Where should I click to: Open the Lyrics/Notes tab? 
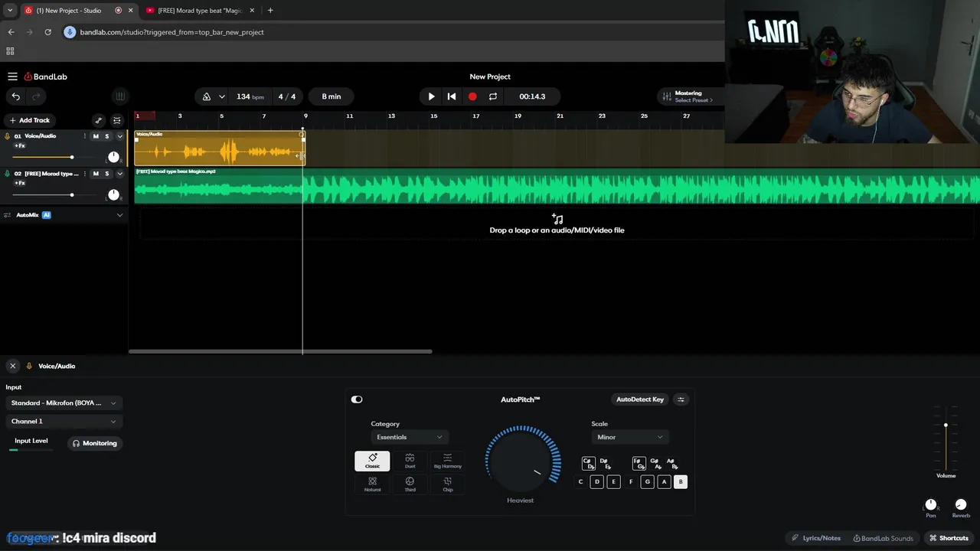click(x=816, y=538)
